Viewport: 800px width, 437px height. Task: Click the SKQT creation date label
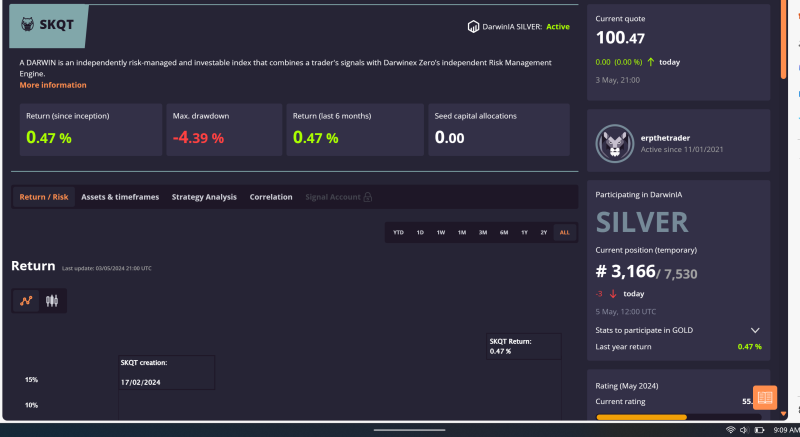coord(141,382)
